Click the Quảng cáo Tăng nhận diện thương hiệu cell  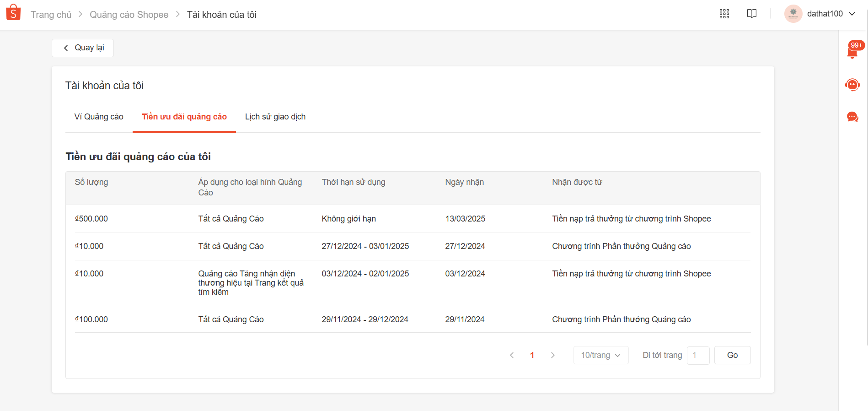[x=251, y=283]
